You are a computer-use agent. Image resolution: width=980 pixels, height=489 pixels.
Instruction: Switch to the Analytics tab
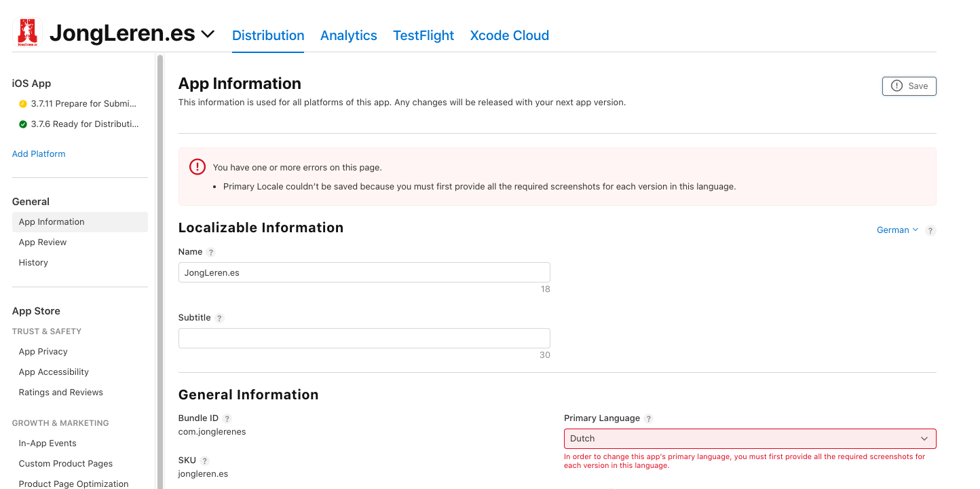[x=349, y=35]
